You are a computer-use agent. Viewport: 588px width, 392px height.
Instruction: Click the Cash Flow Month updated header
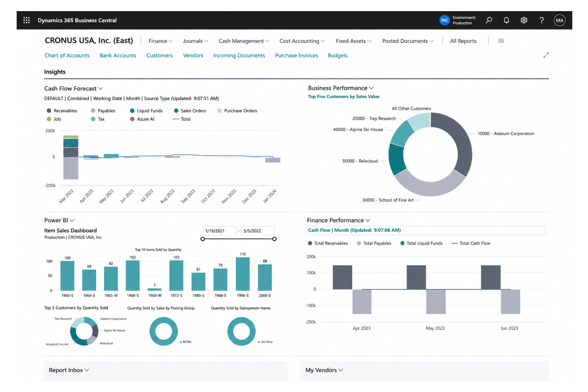click(x=354, y=230)
